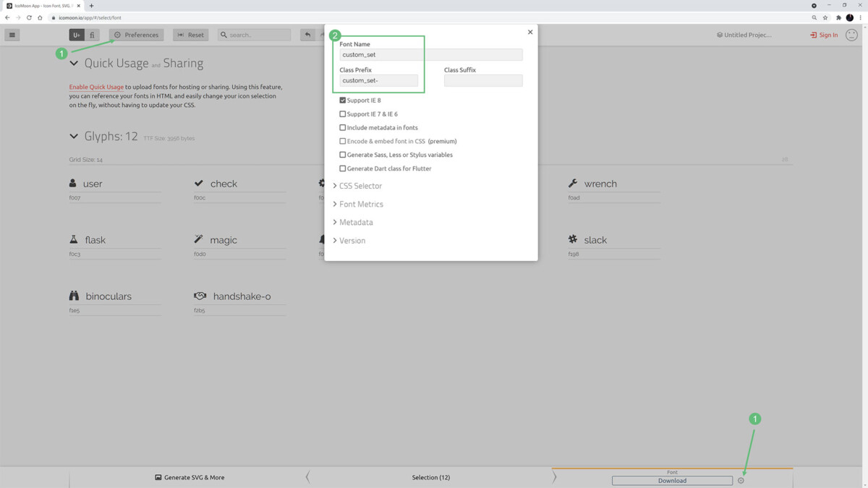Uncheck Support IE 8
This screenshot has height=488, width=868.
(x=342, y=100)
